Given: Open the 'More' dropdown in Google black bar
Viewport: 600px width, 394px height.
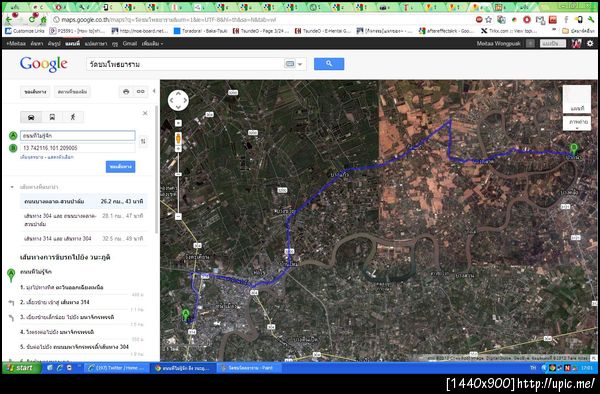Looking at the screenshot, I should pyautogui.click(x=152, y=44).
